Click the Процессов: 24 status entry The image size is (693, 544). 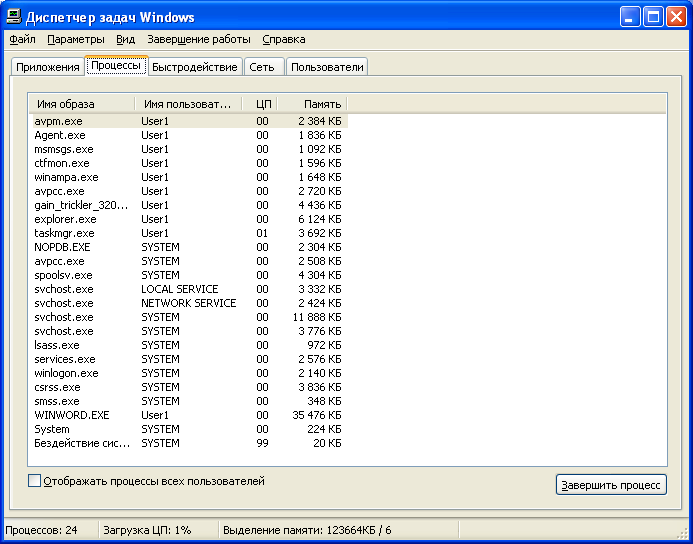click(x=41, y=530)
